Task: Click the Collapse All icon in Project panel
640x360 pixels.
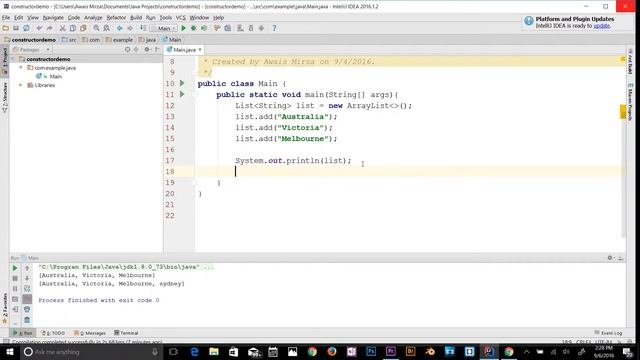Action: (136, 49)
